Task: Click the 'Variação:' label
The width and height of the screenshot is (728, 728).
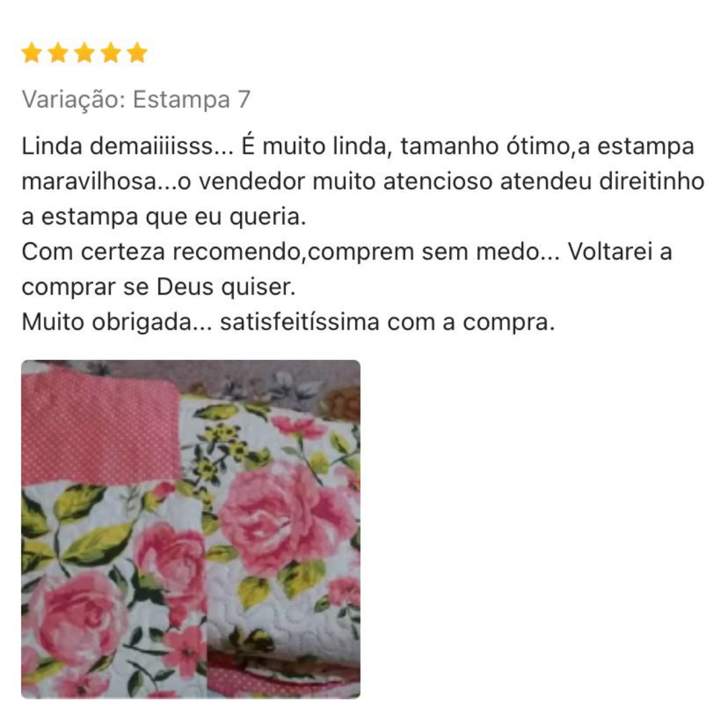Action: coord(74,99)
